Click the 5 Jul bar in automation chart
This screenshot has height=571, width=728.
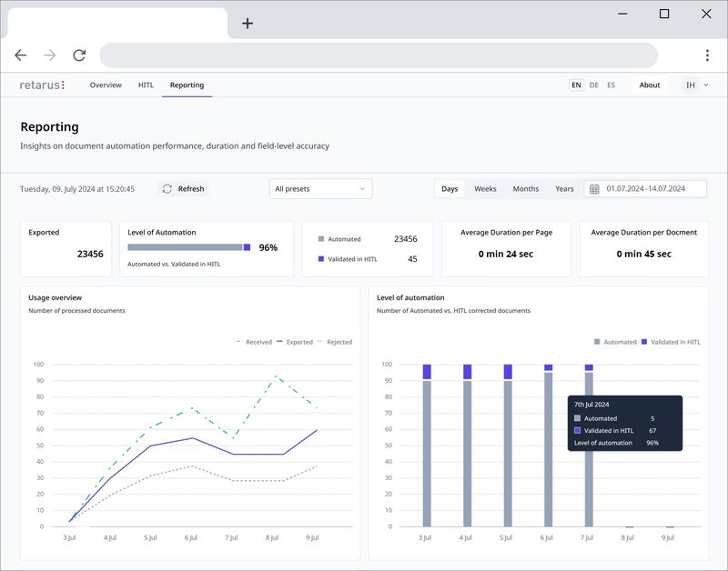click(x=508, y=446)
